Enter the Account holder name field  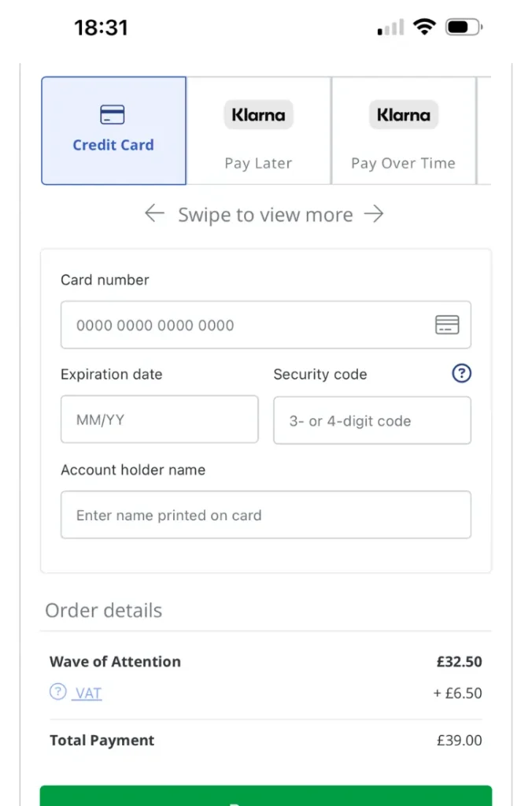pos(265,516)
